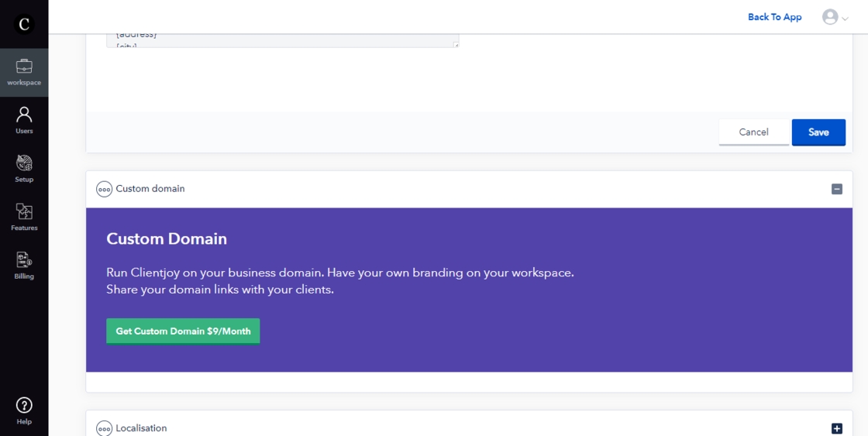This screenshot has height=436, width=868.
Task: Click the Clientjoy C logo
Action: coord(24,24)
